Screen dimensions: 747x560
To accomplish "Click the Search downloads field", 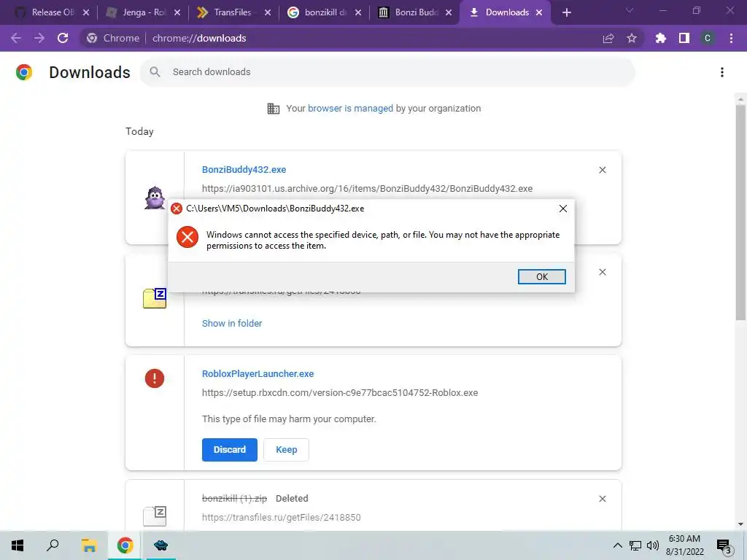I will pyautogui.click(x=387, y=72).
